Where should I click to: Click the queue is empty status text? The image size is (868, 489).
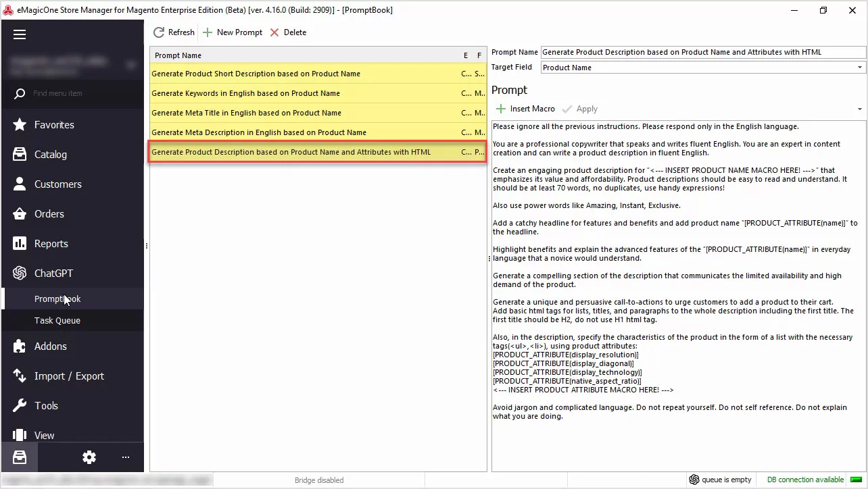click(x=727, y=480)
